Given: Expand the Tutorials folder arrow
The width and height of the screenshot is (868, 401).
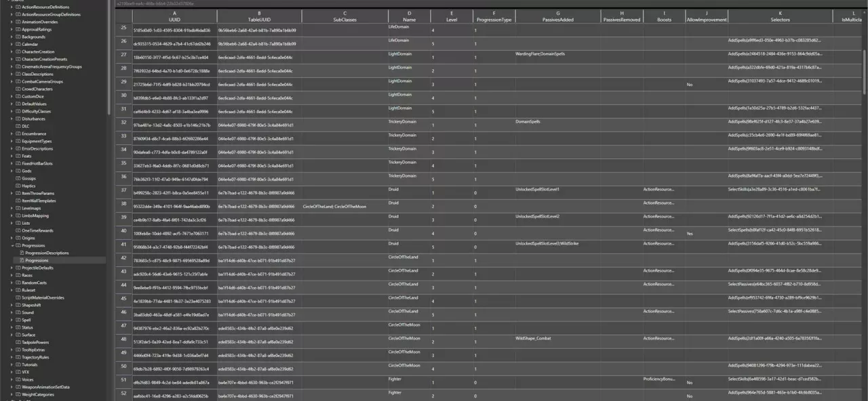Looking at the screenshot, I should 12,364.
